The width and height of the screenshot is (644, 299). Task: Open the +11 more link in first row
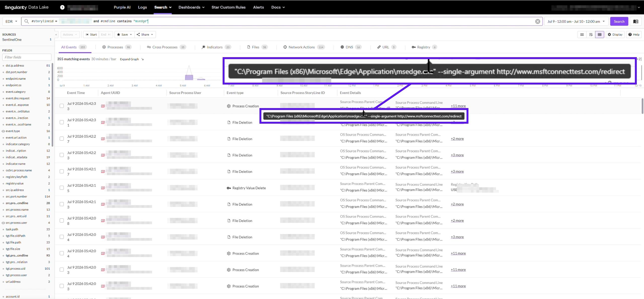458,106
